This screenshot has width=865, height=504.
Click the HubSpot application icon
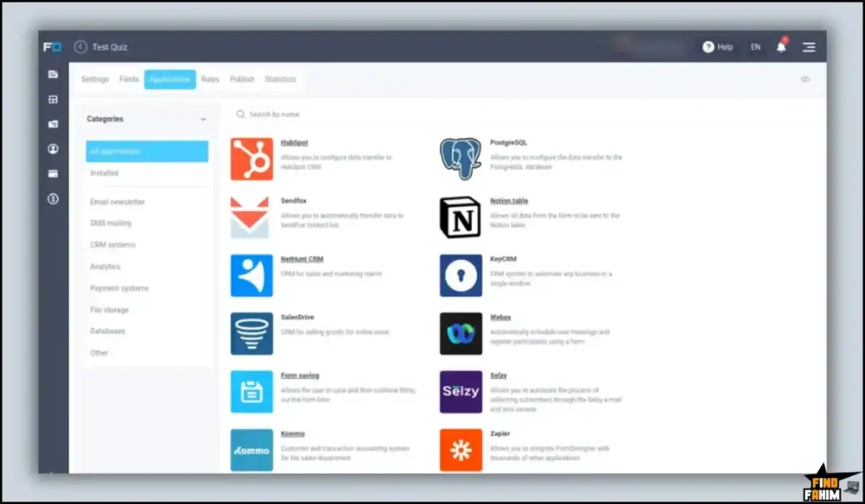point(252,159)
